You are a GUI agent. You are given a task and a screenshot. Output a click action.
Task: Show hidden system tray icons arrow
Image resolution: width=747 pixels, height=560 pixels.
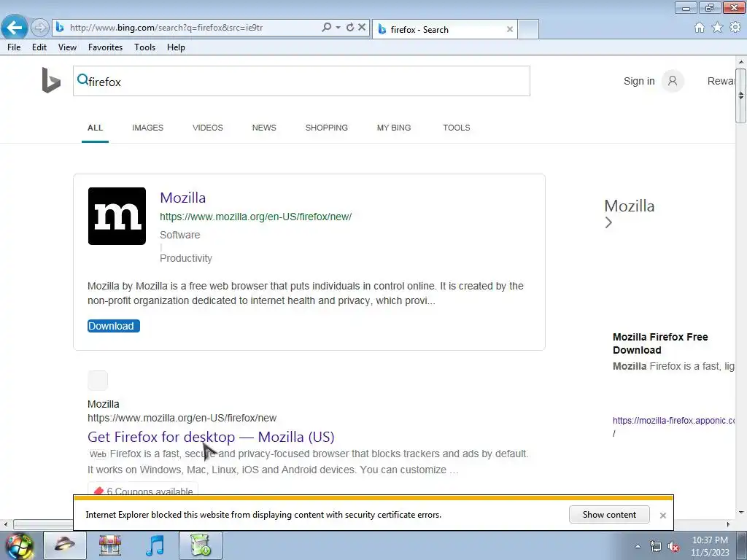(638, 546)
